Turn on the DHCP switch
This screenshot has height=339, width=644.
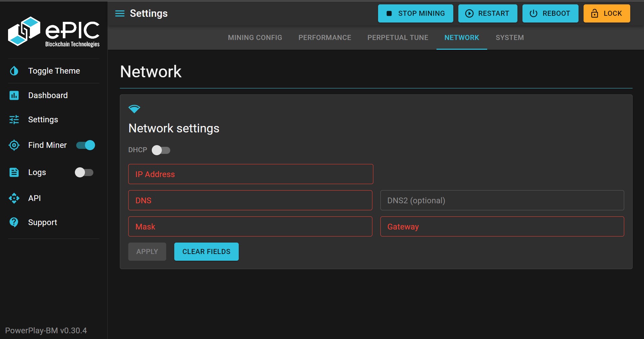coord(161,150)
